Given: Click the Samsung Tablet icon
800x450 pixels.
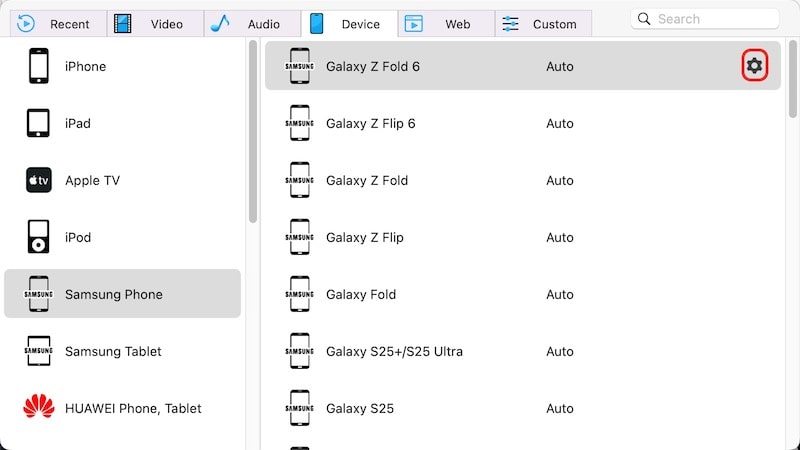Looking at the screenshot, I should pos(39,351).
